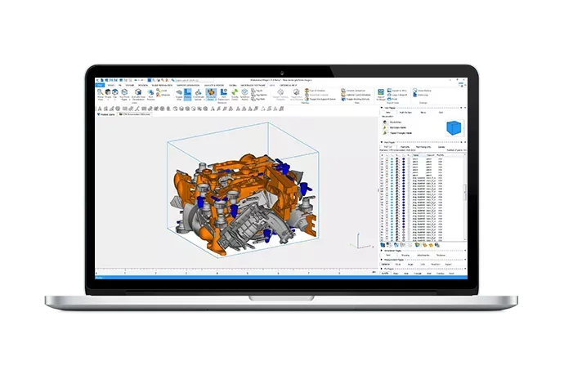564x392 pixels.
Task: Click the Coordinate System ribbon icon
Action: [198, 92]
